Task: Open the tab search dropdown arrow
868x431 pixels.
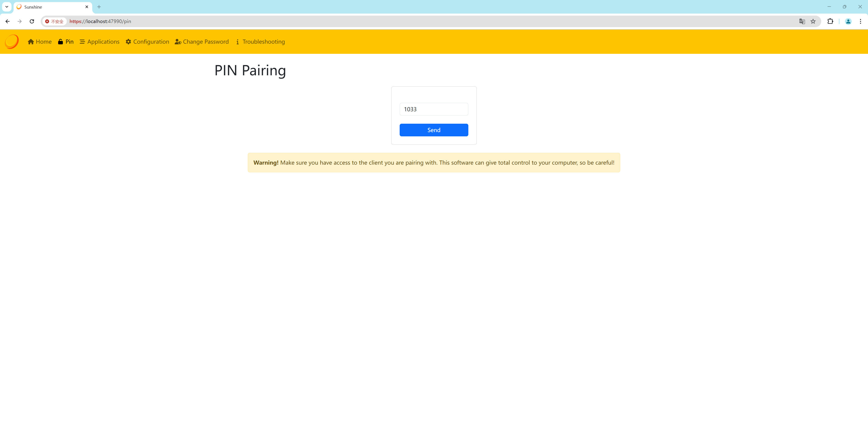Action: 7,7
